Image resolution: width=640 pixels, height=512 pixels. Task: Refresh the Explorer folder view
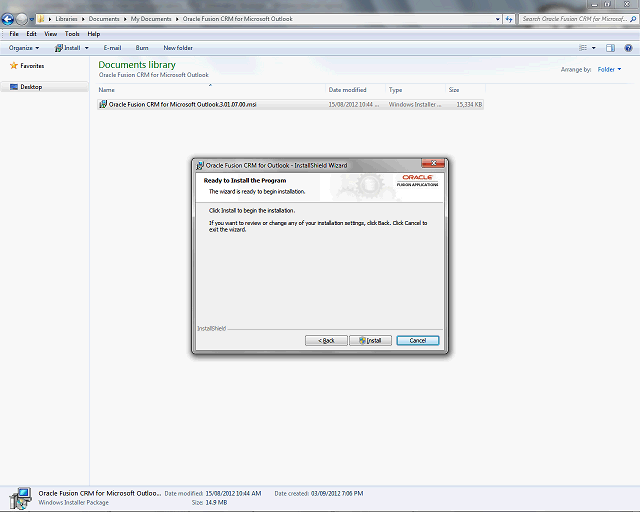(509, 19)
